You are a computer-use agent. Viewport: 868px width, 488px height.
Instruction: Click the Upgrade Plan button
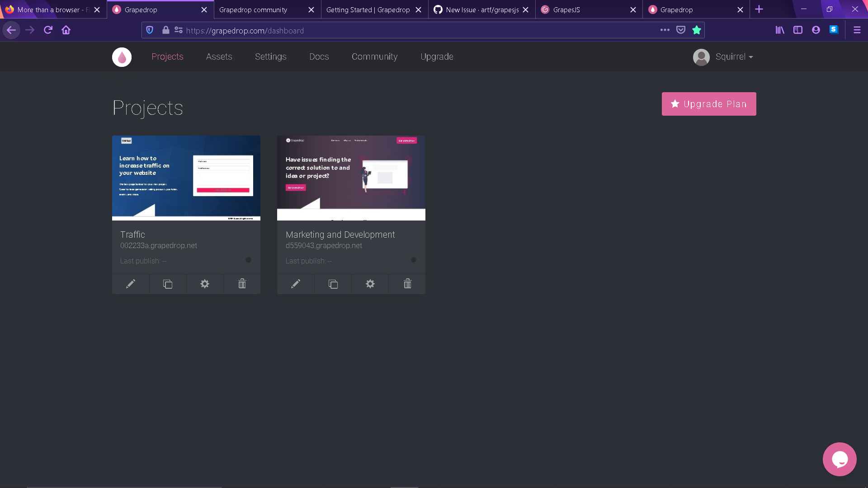click(708, 103)
